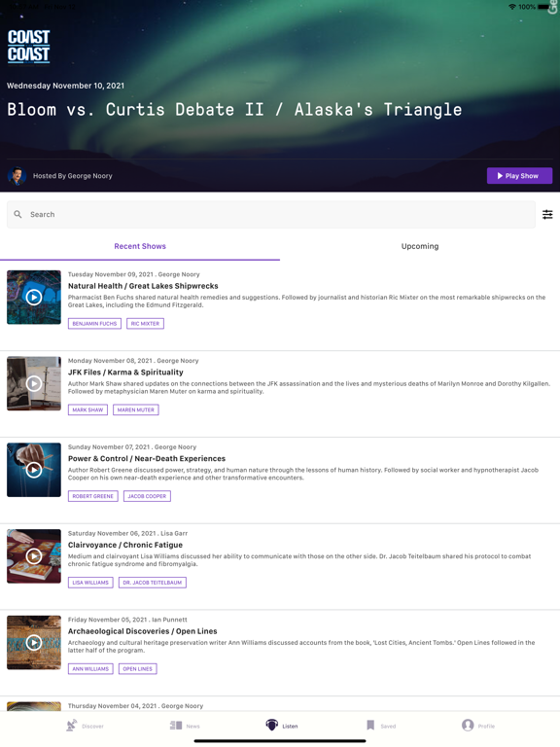Open the filter sliders icon

(547, 214)
